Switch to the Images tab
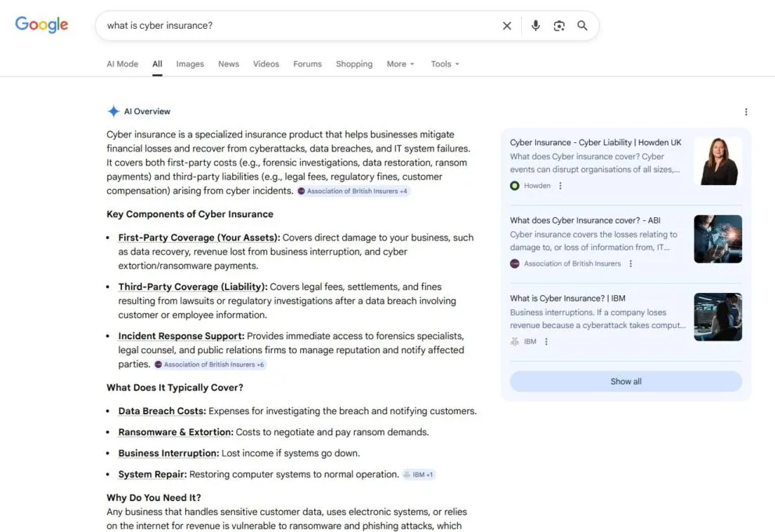Screen dimensions: 775x532 [x=190, y=64]
